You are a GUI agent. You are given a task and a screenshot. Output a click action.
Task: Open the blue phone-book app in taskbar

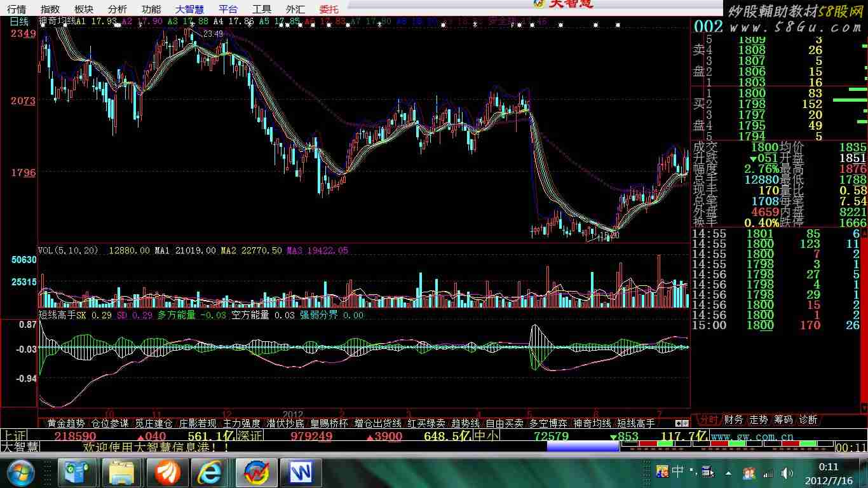[78, 473]
